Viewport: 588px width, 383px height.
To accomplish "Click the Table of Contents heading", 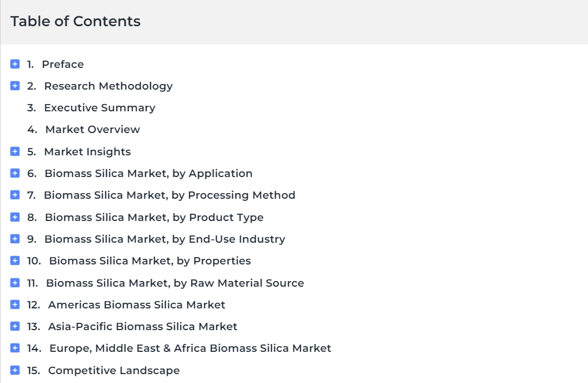I will coord(75,21).
